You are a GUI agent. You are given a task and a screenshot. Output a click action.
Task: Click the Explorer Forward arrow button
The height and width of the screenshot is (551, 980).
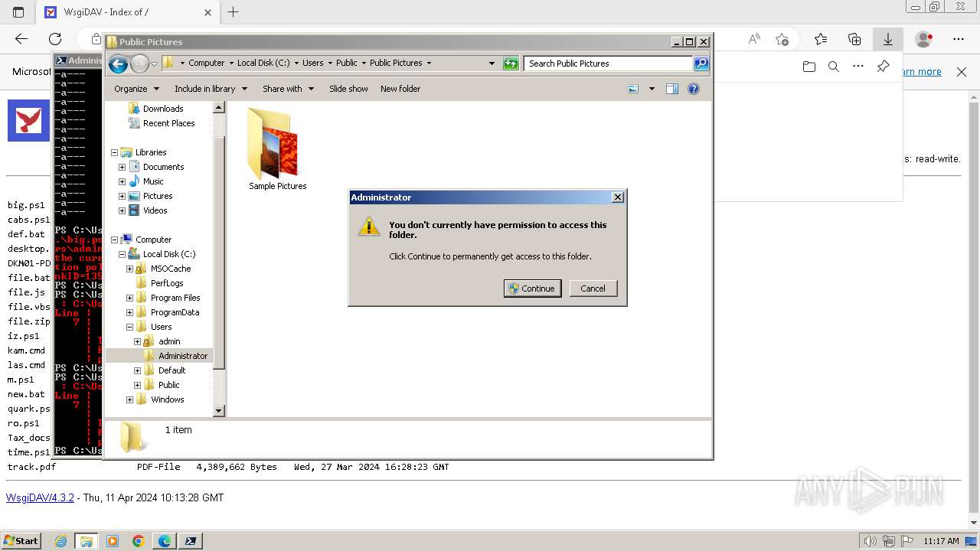tap(139, 64)
